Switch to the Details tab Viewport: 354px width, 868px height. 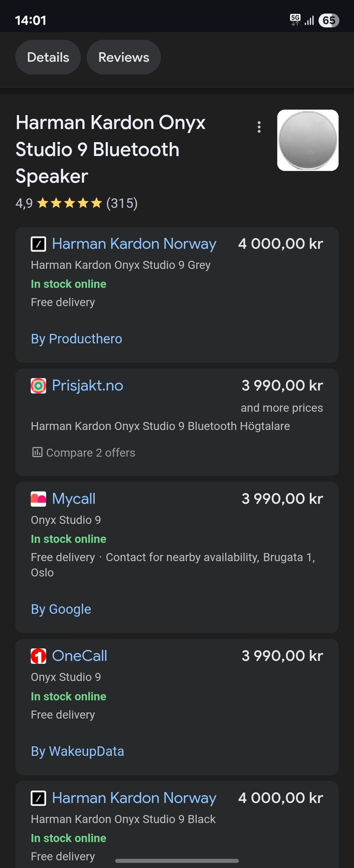coord(48,57)
